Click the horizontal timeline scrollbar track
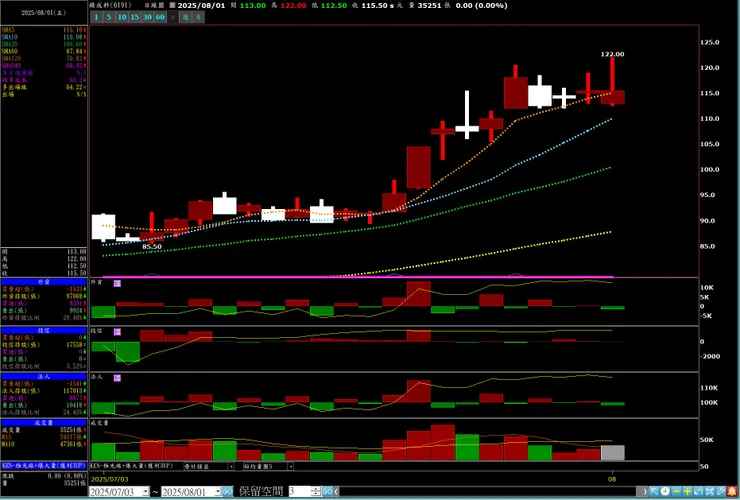 [490, 492]
